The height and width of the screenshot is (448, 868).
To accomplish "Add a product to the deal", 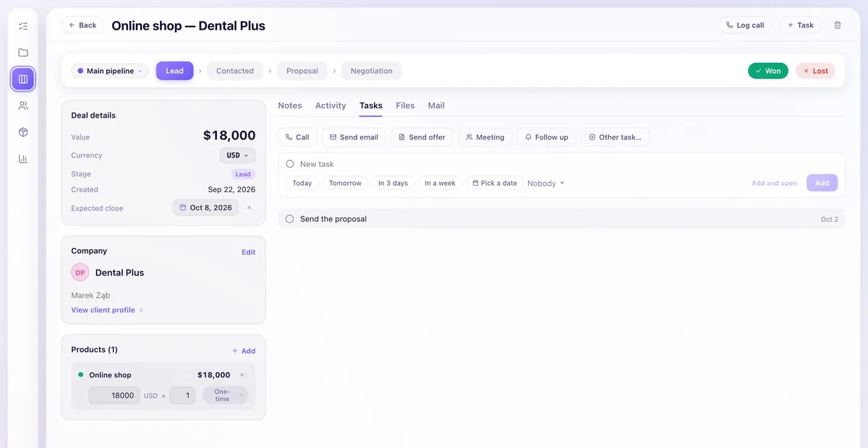I will [244, 350].
